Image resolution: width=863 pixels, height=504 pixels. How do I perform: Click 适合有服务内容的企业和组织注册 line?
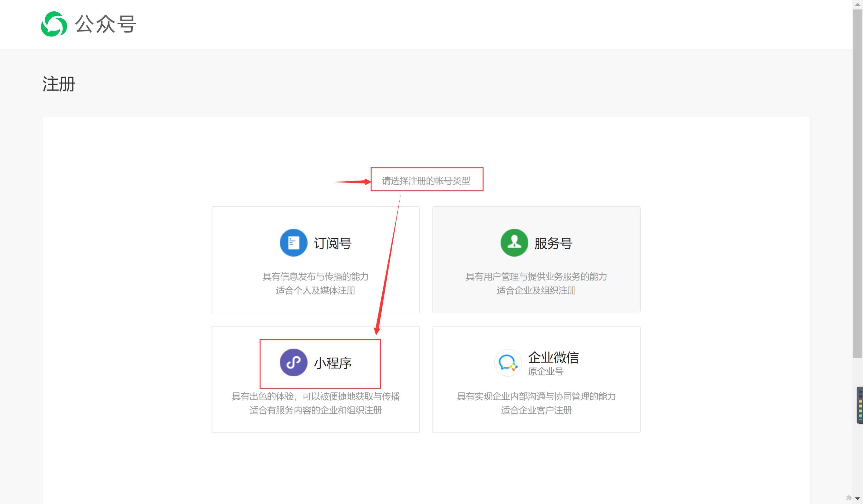315,410
